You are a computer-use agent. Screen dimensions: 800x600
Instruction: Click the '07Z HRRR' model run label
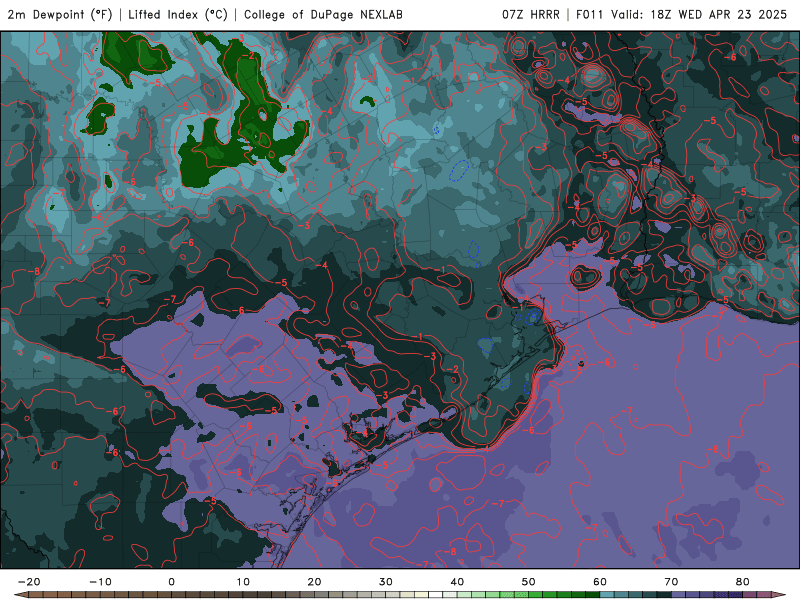coord(531,14)
